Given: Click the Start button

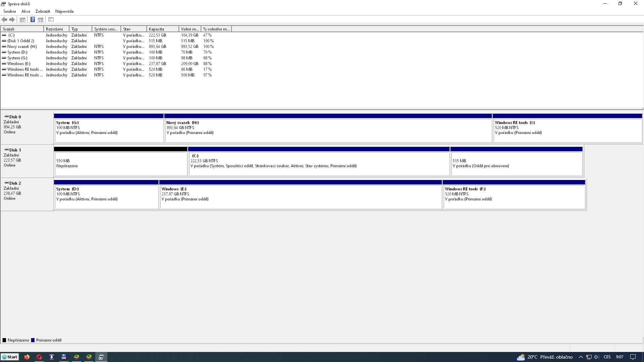Looking at the screenshot, I should [x=10, y=357].
